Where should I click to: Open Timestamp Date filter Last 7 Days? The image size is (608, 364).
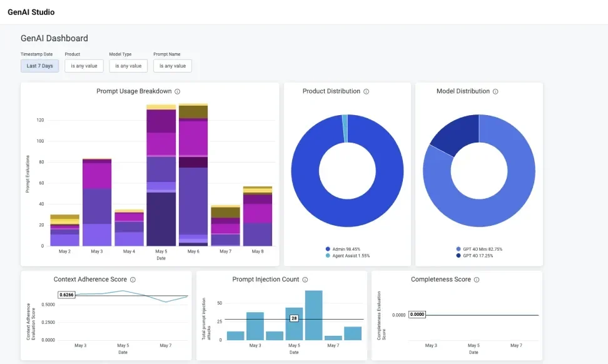tap(40, 66)
